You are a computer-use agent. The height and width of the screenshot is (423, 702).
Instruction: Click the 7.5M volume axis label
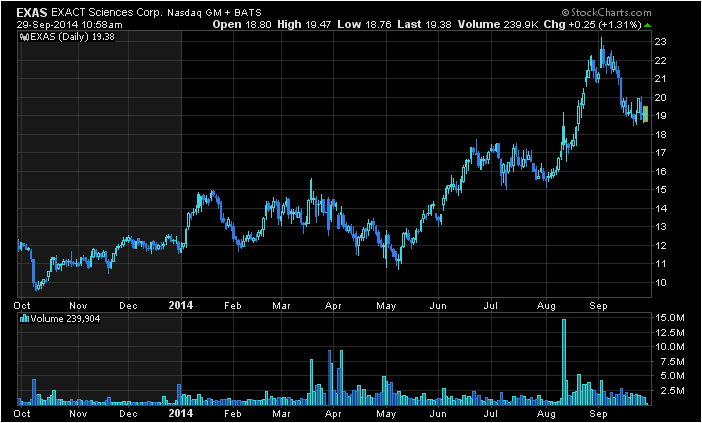(672, 362)
